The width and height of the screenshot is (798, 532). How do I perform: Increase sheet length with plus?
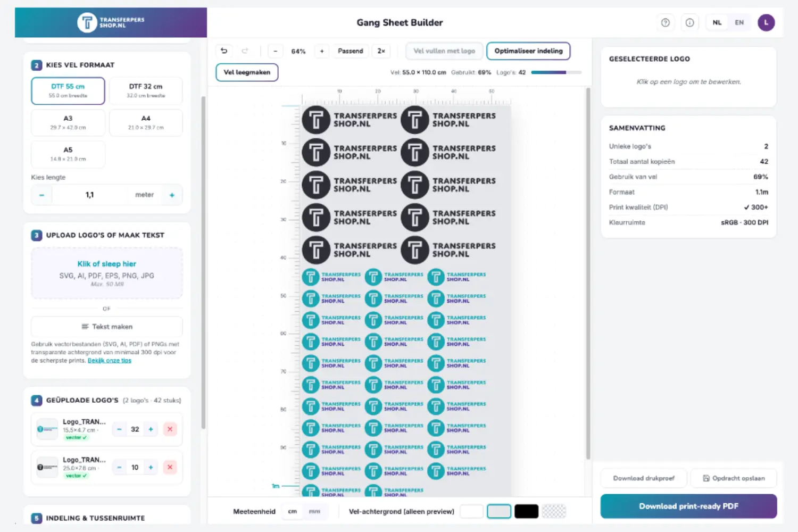[x=172, y=195]
